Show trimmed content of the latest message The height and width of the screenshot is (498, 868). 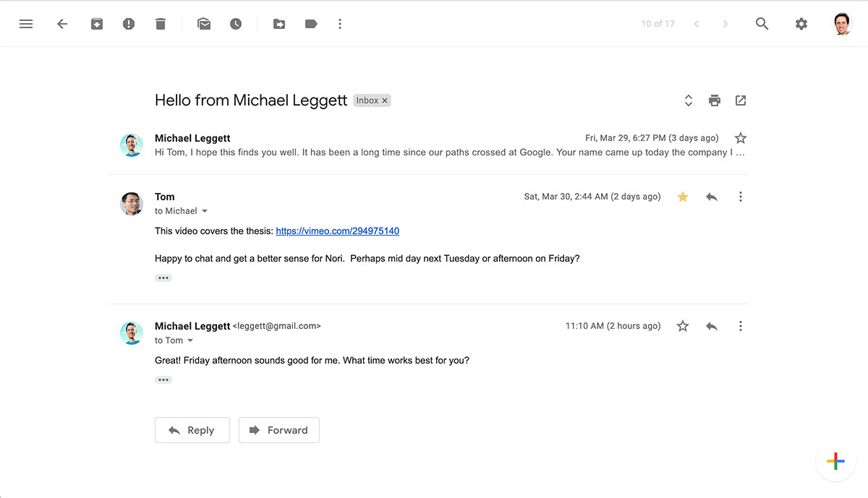coord(163,379)
